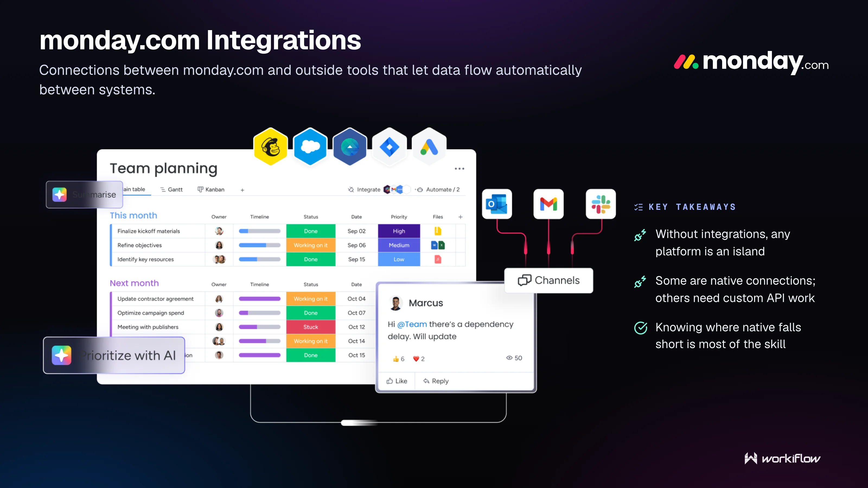This screenshot has height=488, width=868.
Task: Click the Like button on Marcus's update
Action: click(x=397, y=381)
